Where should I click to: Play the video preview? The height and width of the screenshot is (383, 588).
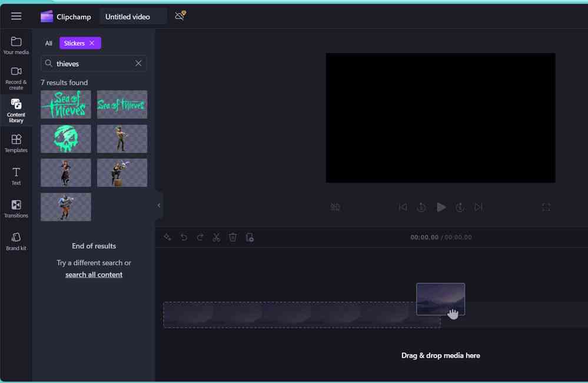click(x=441, y=207)
